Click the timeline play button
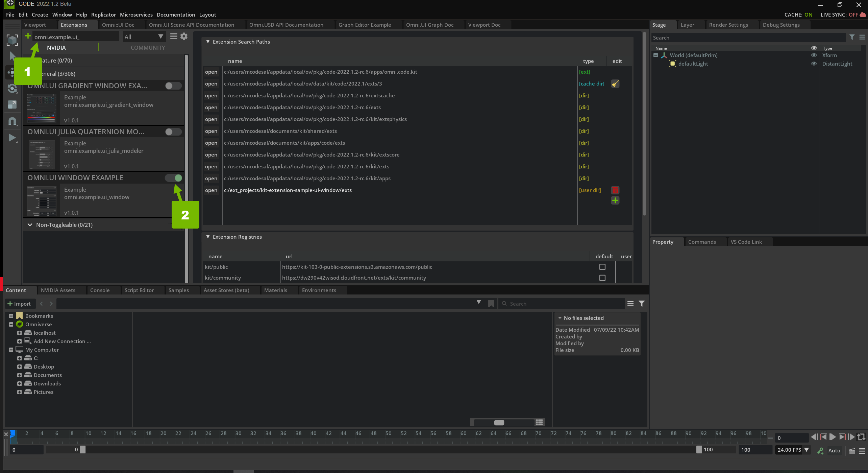868x473 pixels. [x=833, y=437]
